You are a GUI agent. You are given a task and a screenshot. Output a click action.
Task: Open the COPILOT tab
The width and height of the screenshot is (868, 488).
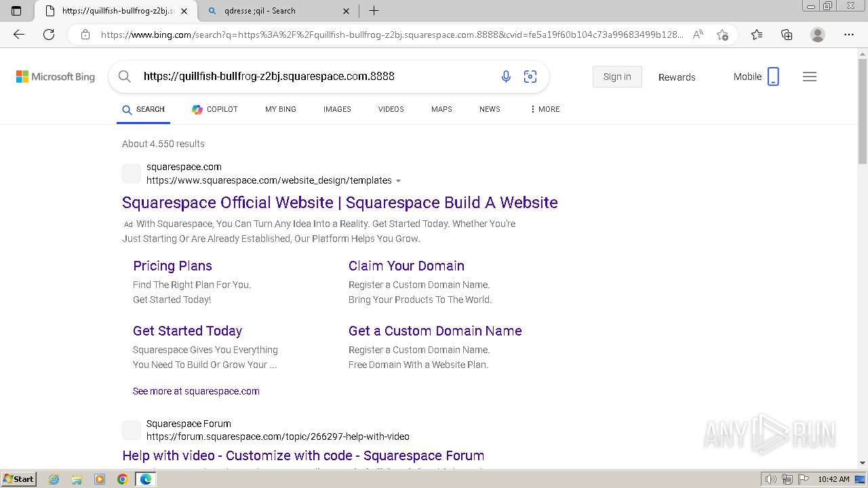pos(214,109)
